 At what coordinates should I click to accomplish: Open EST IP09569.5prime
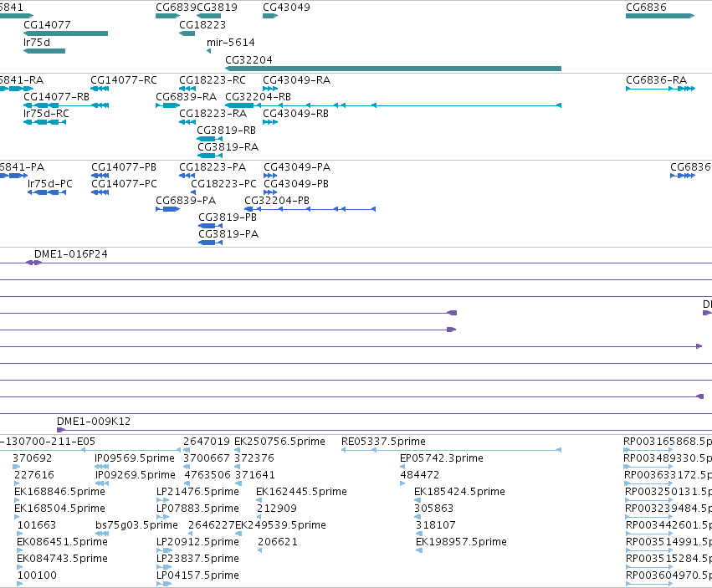(135, 458)
